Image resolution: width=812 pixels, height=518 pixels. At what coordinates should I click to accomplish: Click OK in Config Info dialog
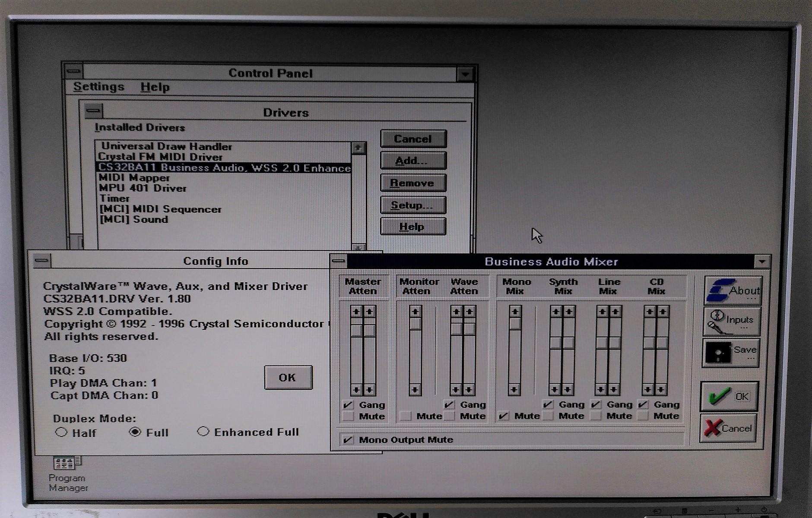(x=288, y=377)
